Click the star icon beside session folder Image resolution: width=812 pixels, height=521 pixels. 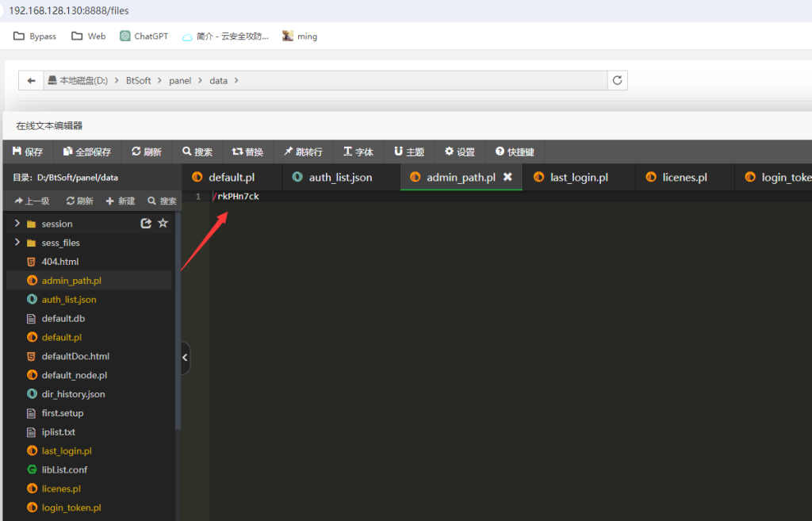(x=163, y=224)
